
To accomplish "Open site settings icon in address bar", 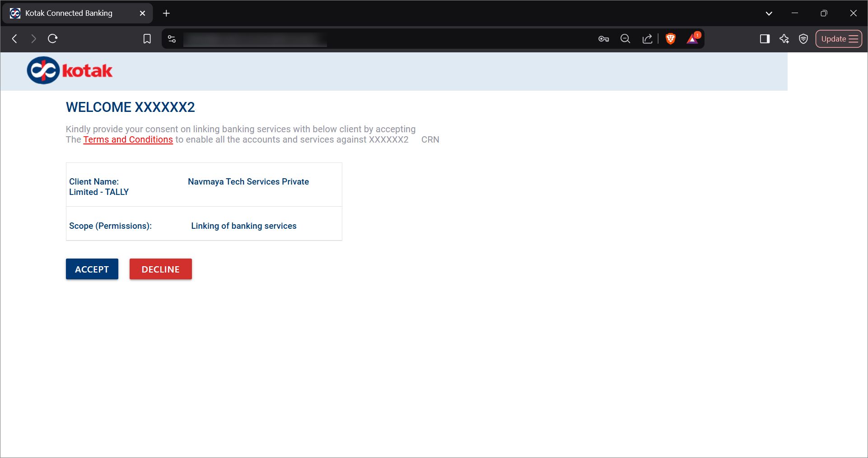I will [x=172, y=39].
